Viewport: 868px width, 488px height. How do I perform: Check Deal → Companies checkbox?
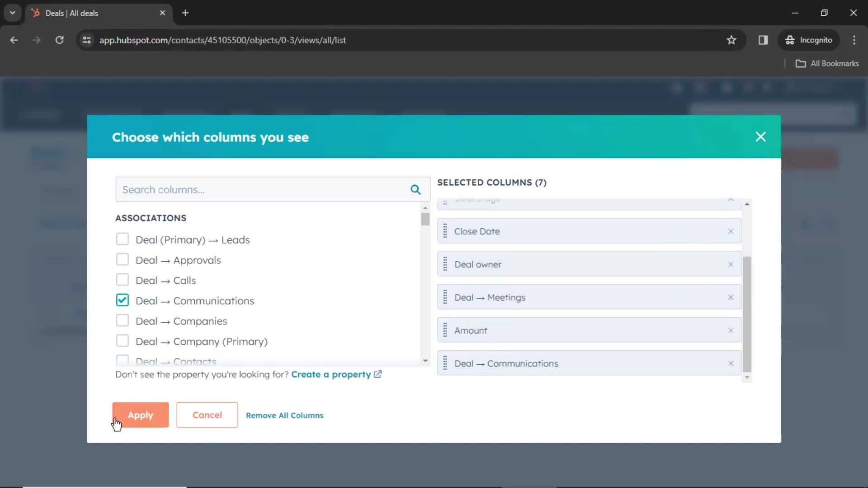[122, 320]
